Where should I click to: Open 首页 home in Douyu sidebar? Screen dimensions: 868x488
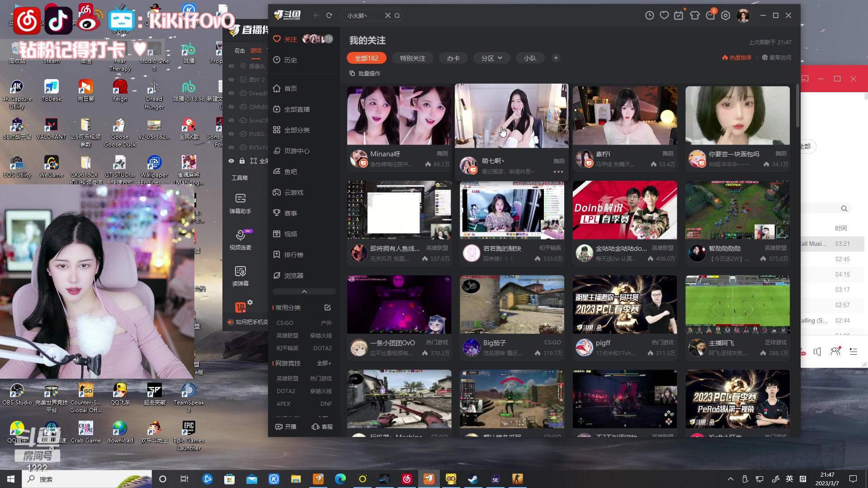click(x=291, y=89)
